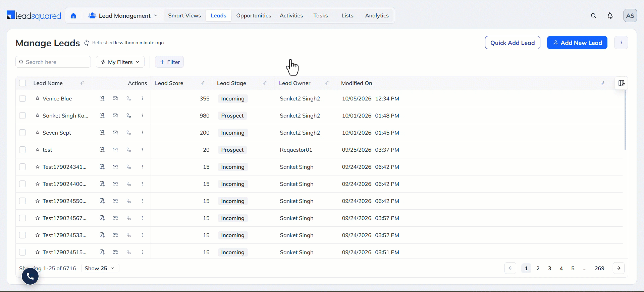This screenshot has height=292, width=644.
Task: Check the Test179024400... row checkbox
Action: (22, 184)
